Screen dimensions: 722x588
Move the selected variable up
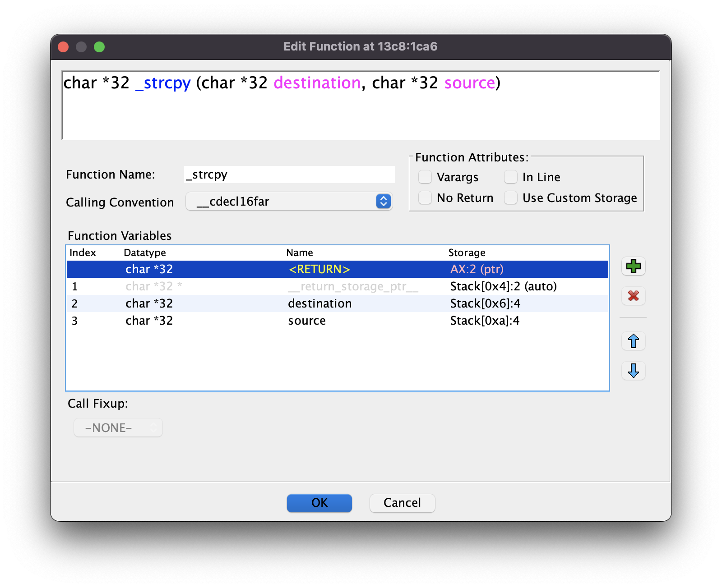pyautogui.click(x=634, y=341)
